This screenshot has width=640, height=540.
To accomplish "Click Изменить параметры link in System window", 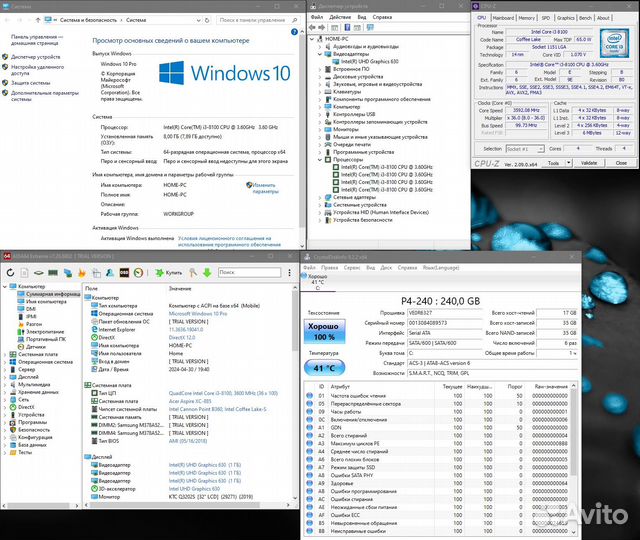I will (x=264, y=188).
